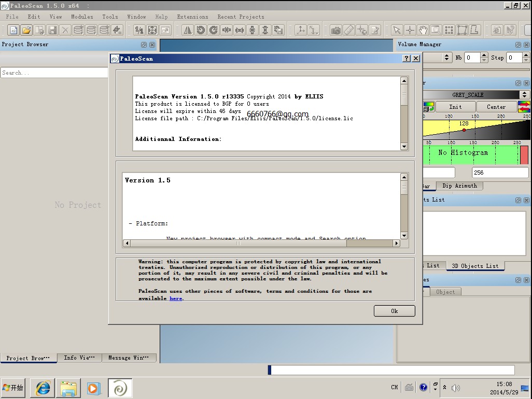This screenshot has height=399, width=532.
Task: Click the help question mark in dialog title
Action: coord(407,59)
